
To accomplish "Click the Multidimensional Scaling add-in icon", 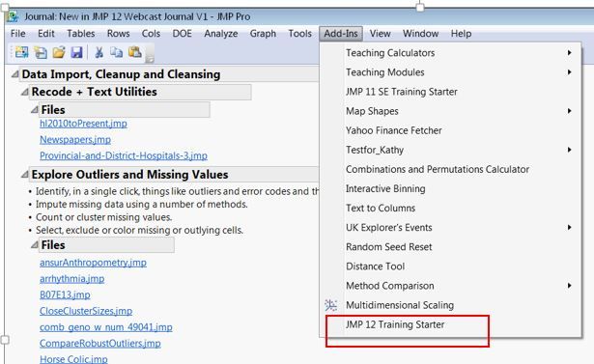I will tap(330, 305).
